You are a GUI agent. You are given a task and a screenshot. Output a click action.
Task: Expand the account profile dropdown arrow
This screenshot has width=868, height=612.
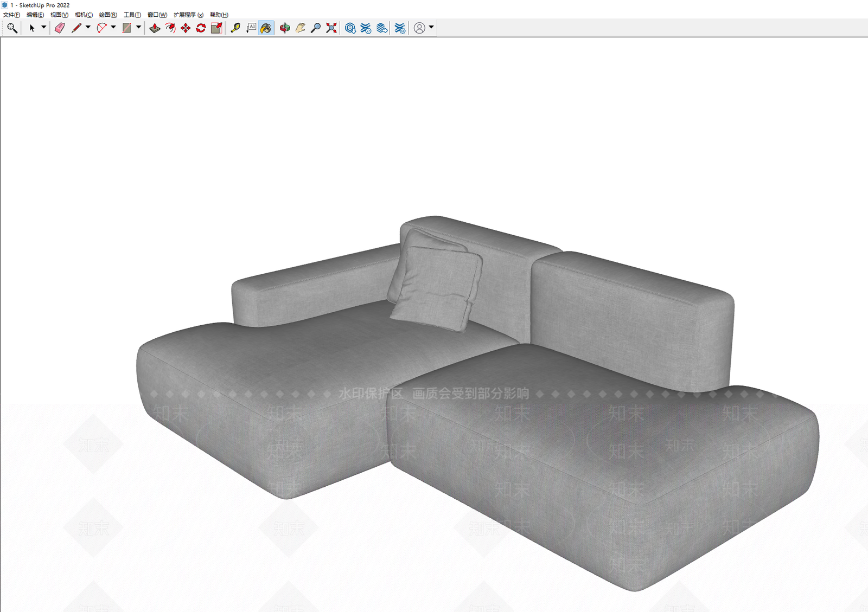coord(431,27)
